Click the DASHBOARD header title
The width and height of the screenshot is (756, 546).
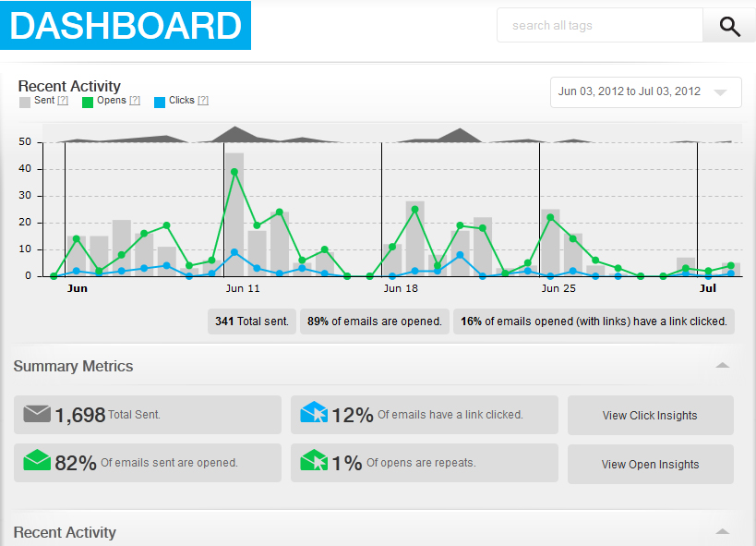point(126,26)
